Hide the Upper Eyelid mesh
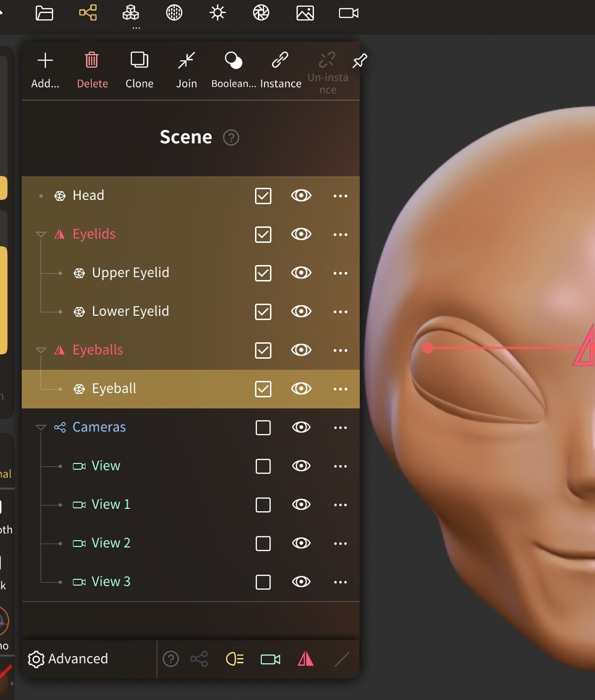Image resolution: width=595 pixels, height=700 pixels. click(301, 273)
